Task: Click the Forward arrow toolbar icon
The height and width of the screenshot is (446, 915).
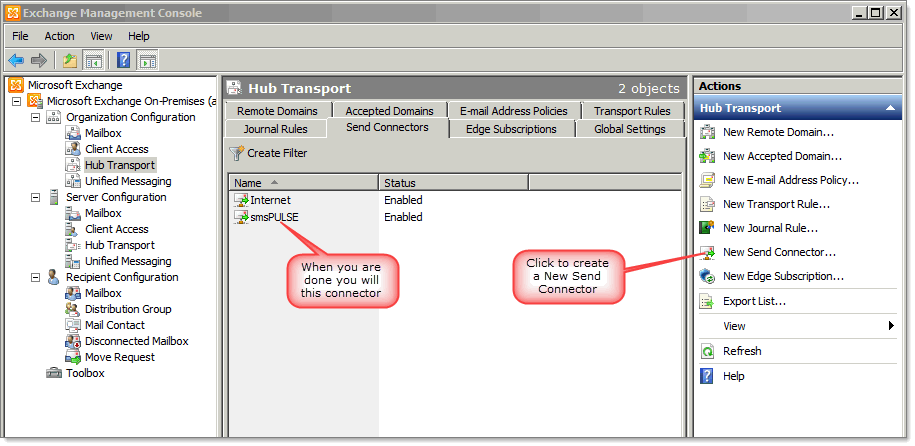Action: coord(39,60)
